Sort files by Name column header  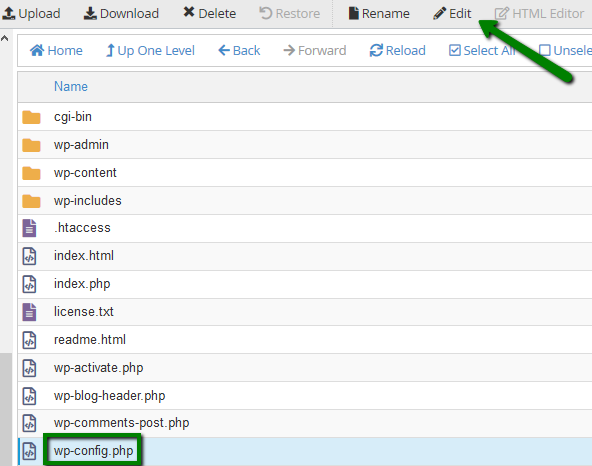(71, 86)
